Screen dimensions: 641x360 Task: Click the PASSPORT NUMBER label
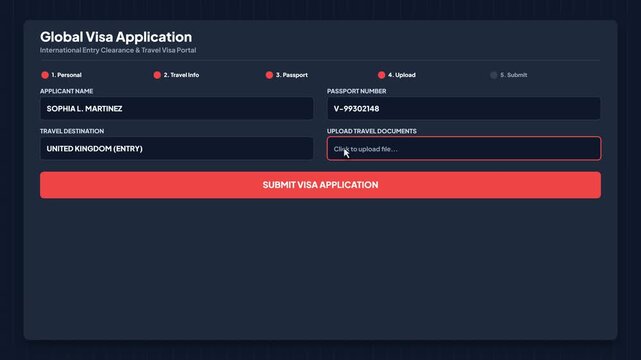tap(356, 91)
